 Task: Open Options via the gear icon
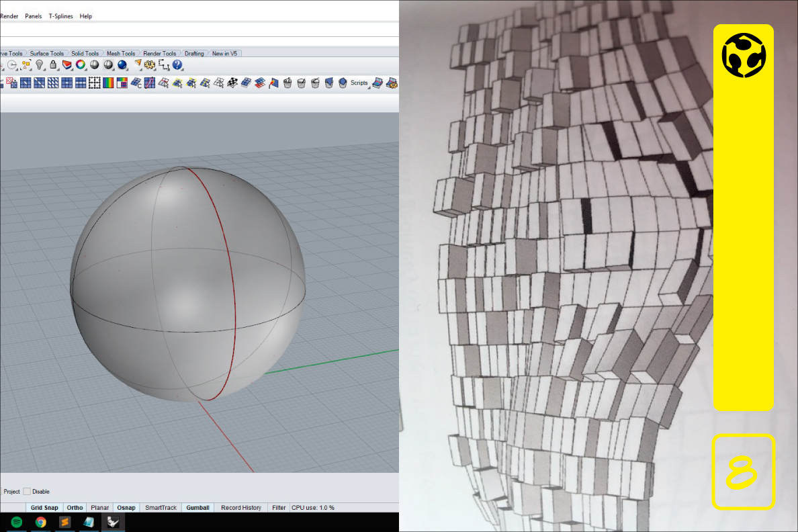point(150,65)
